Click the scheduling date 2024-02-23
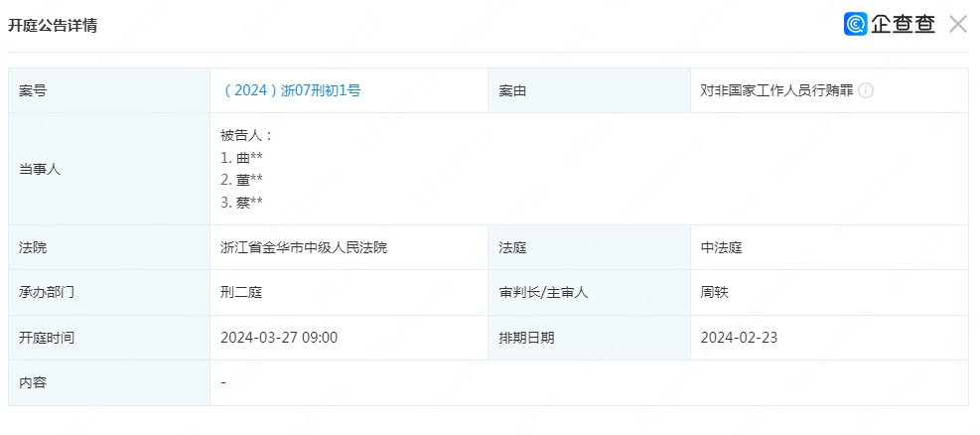The height and width of the screenshot is (435, 980). point(739,338)
